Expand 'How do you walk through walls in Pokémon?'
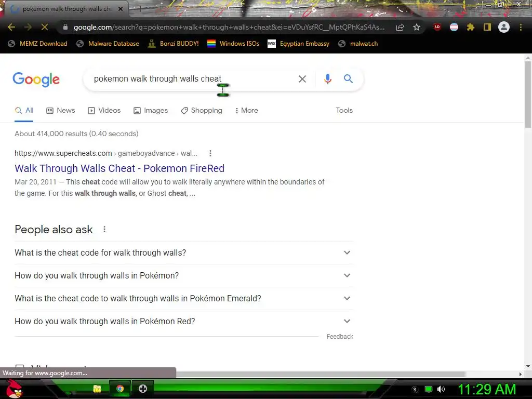 tap(183, 275)
